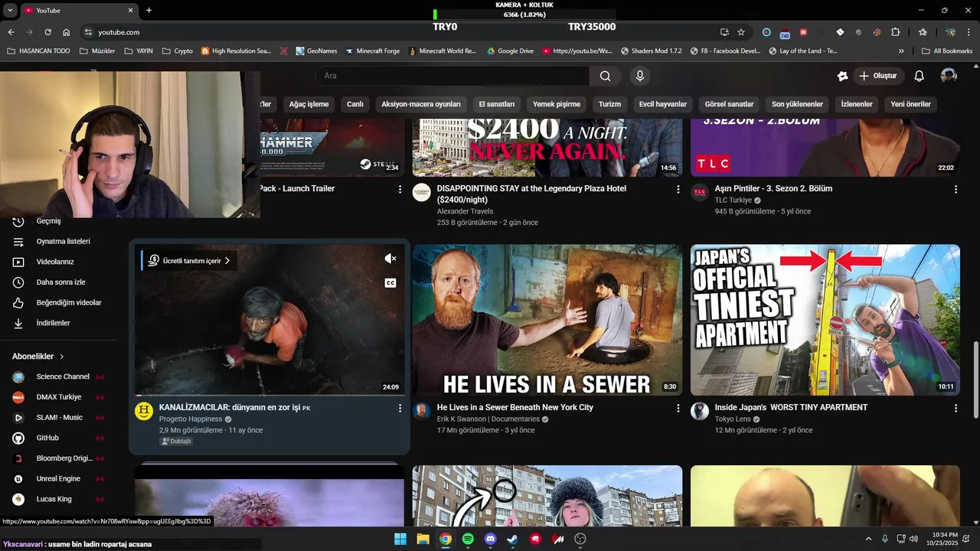Screen dimensions: 980x551
Task: Select the Turizm filter chip
Action: [609, 104]
